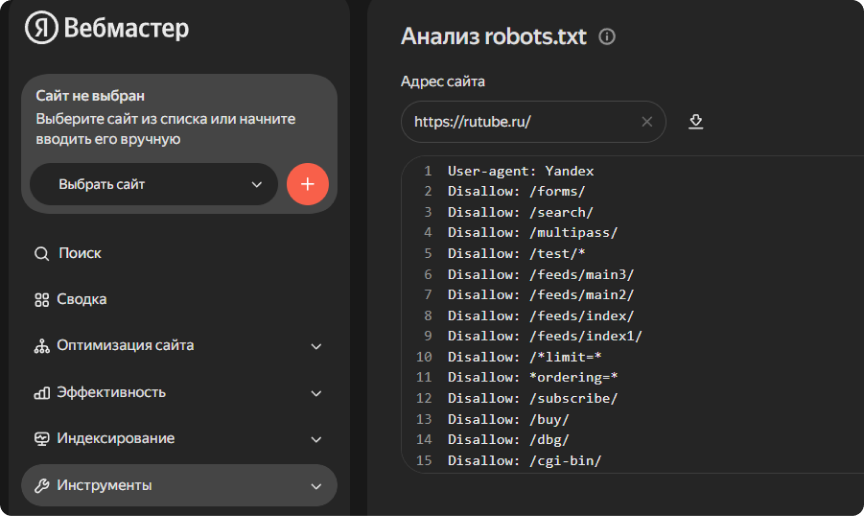864x516 pixels.
Task: Click the Эффективность chart icon
Action: 41,393
